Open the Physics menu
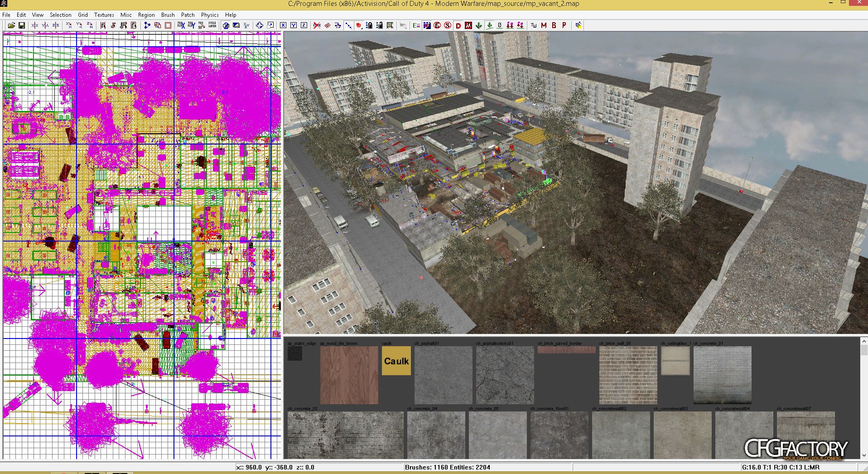The height and width of the screenshot is (474, 868). pos(210,15)
